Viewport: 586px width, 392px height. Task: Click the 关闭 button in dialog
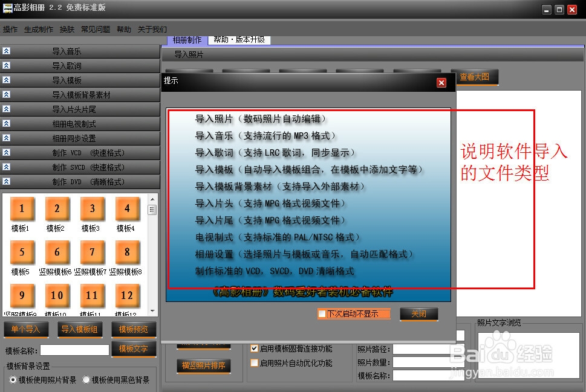pos(418,314)
